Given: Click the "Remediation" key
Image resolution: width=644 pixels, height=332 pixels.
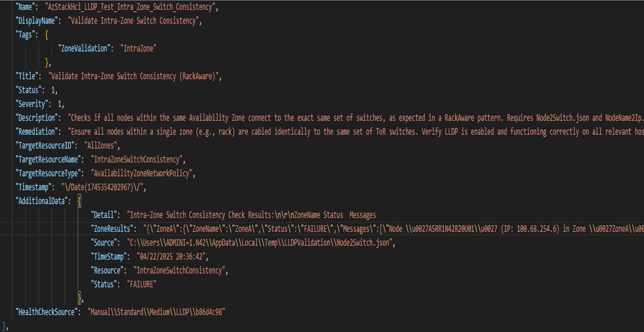Looking at the screenshot, I should [x=38, y=132].
